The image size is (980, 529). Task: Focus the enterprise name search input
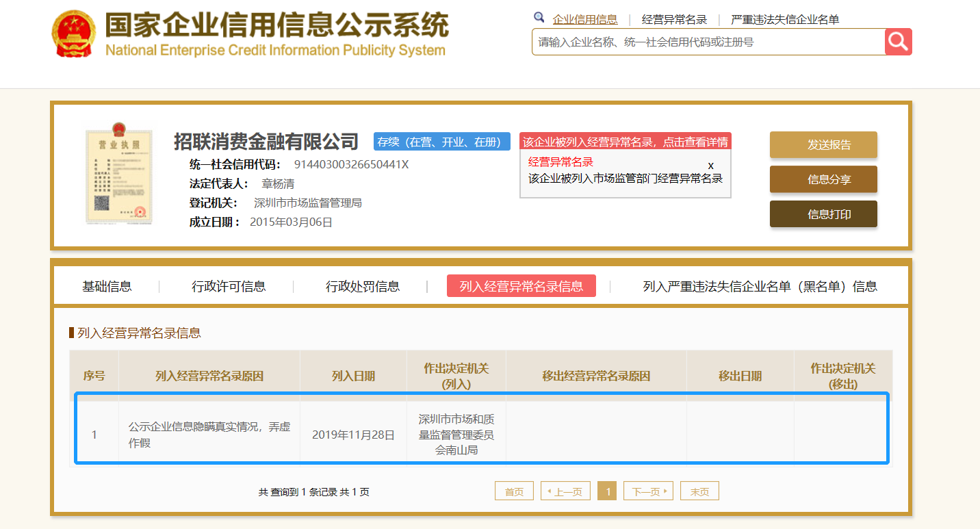pyautogui.click(x=708, y=42)
